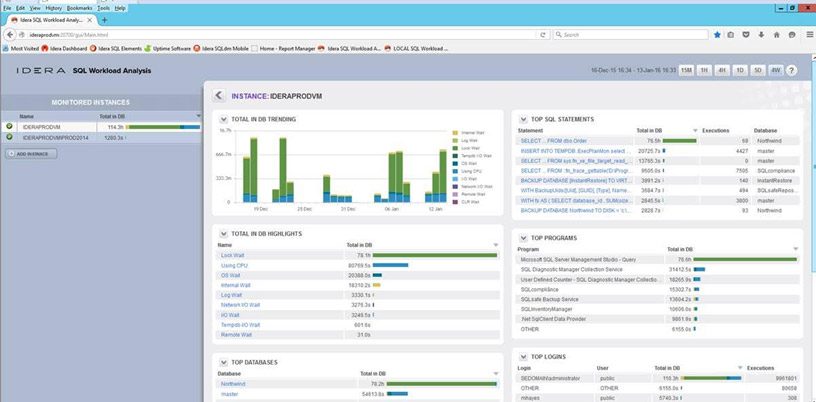Collapse the Top SQL Statements panel

pyautogui.click(x=523, y=119)
